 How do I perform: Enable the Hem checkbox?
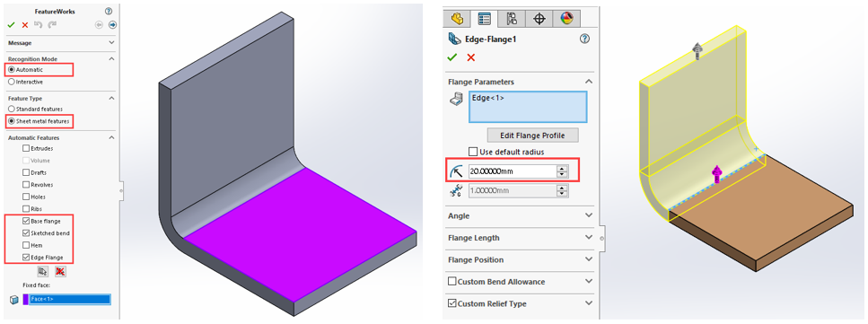tap(26, 245)
